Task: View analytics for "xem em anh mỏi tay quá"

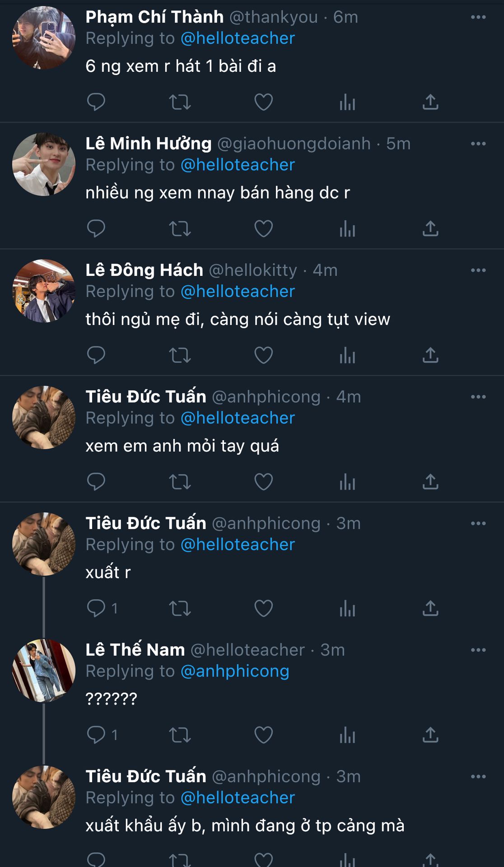Action: pyautogui.click(x=347, y=482)
